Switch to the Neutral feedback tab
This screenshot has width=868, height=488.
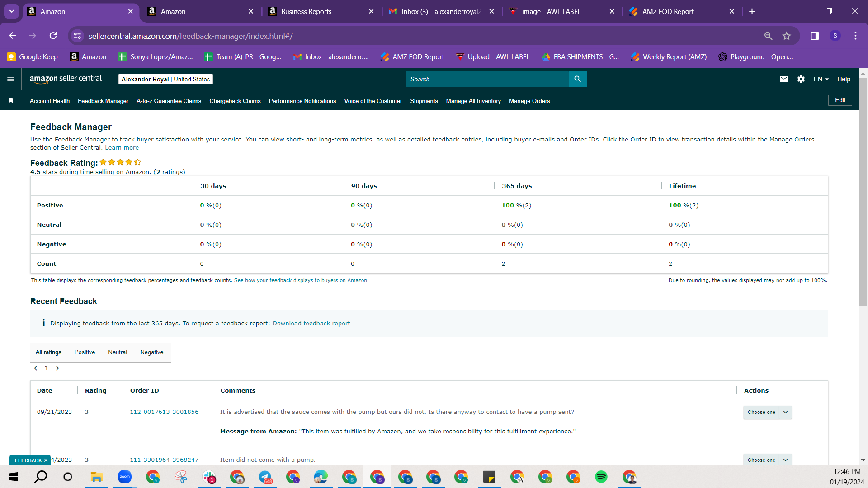[118, 352]
